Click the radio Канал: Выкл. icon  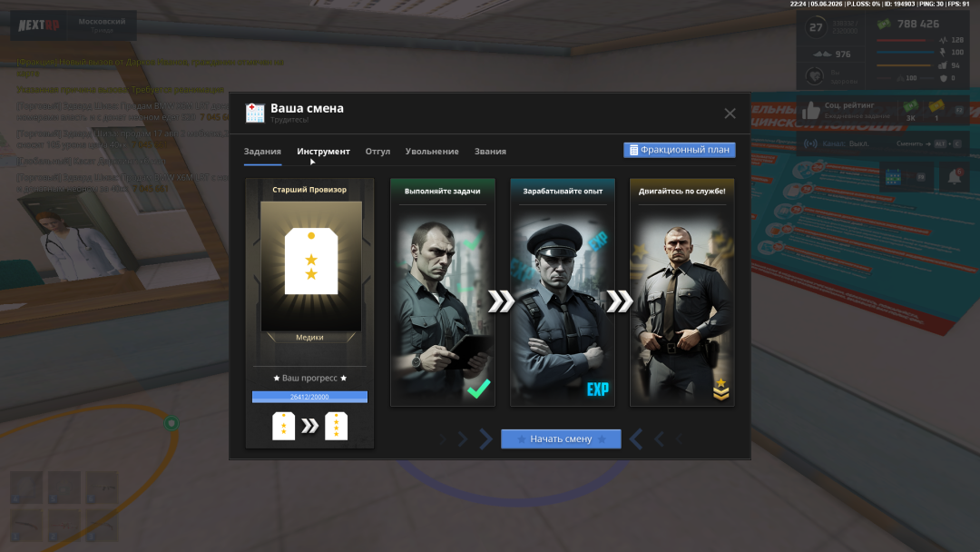pos(810,143)
